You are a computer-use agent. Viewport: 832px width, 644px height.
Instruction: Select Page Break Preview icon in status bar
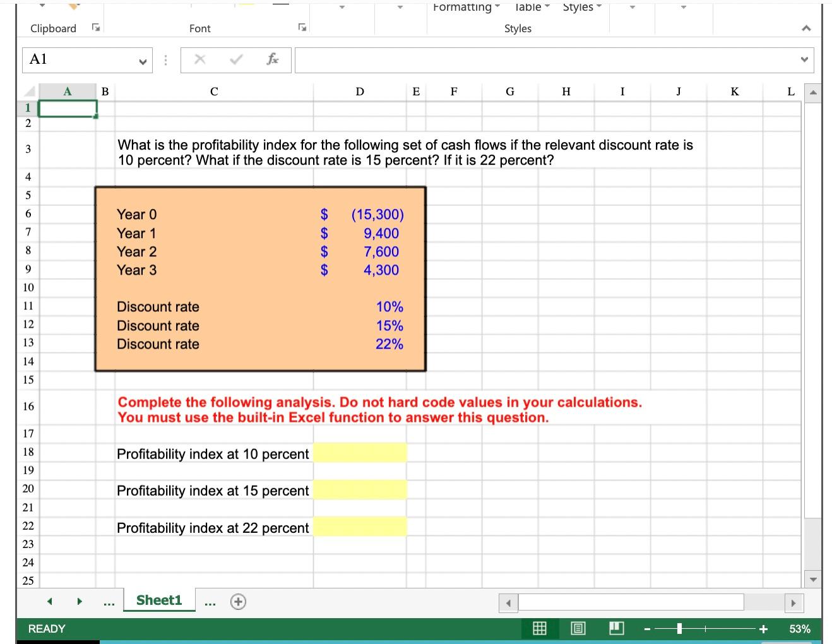(615, 628)
